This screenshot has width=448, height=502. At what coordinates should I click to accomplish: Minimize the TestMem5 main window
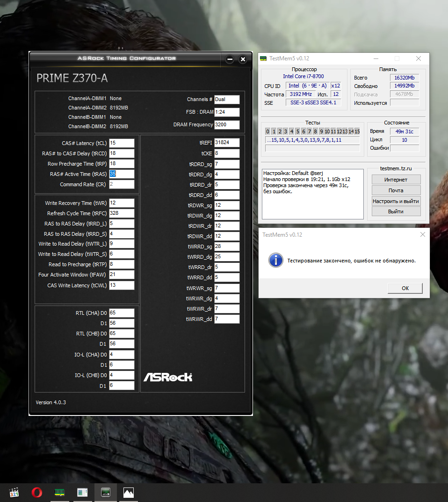point(376,58)
